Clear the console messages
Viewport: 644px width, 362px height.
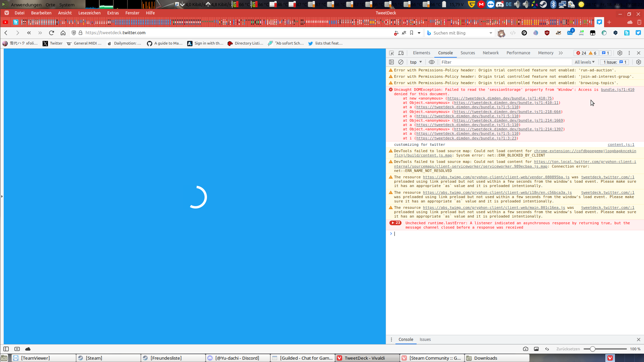401,62
